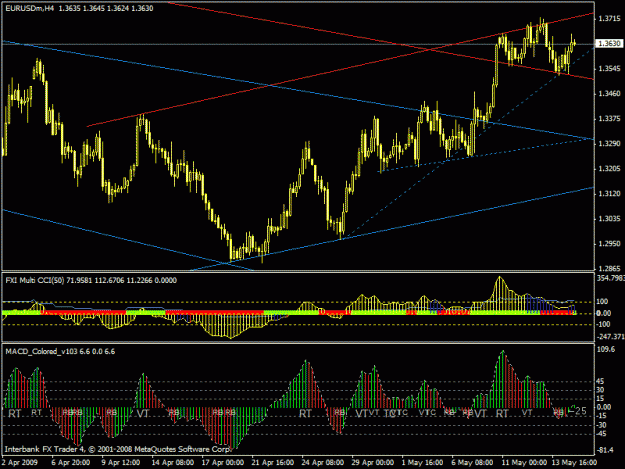The image size is (625, 469).
Task: Click the -100 level on the CCI scale
Action: pyautogui.click(x=603, y=324)
